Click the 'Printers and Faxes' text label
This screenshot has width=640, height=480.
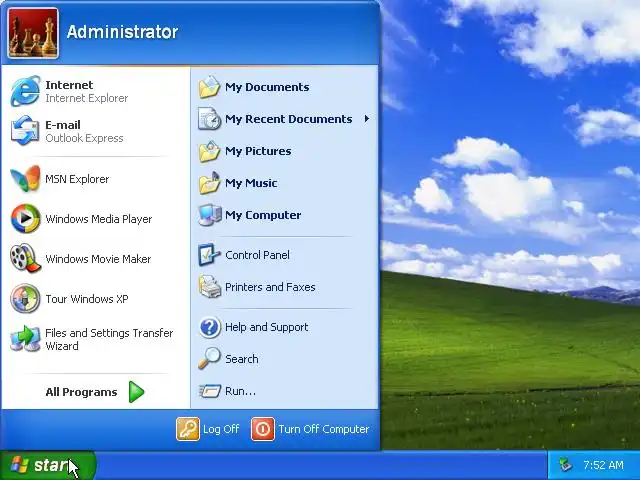270,287
